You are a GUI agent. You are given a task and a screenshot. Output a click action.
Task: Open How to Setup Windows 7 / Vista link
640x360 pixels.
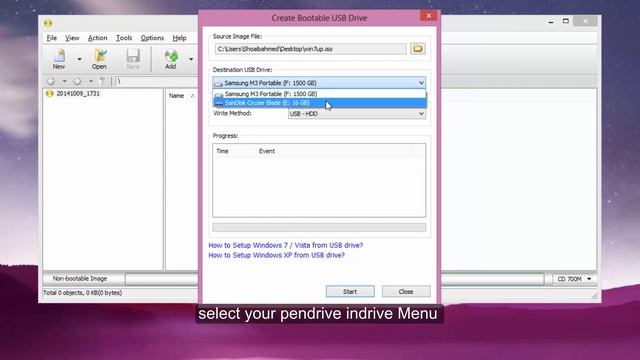coord(286,245)
